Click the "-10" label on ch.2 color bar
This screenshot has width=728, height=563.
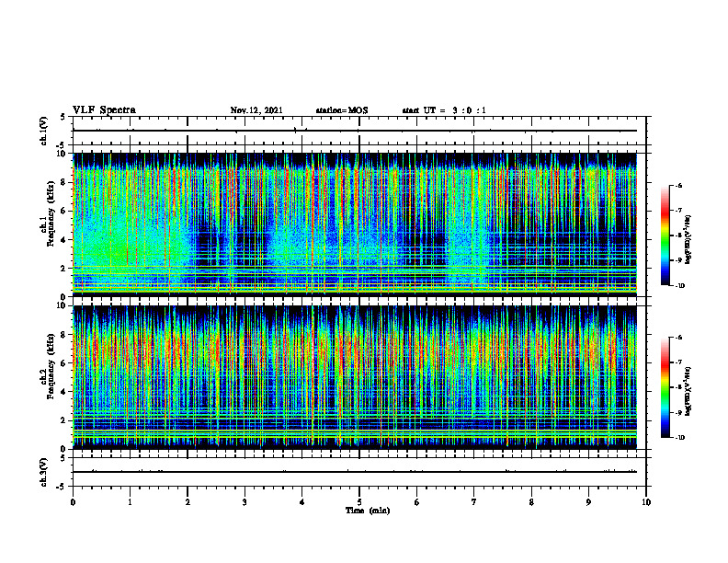click(x=680, y=438)
